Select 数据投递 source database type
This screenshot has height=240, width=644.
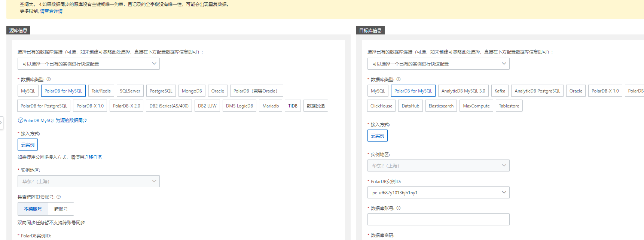(x=316, y=106)
